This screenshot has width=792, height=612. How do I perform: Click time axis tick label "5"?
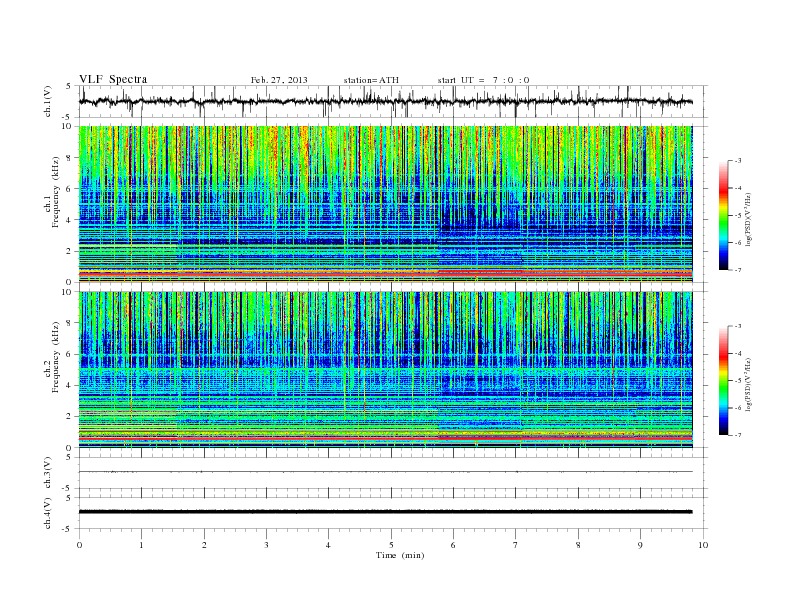pyautogui.click(x=391, y=545)
